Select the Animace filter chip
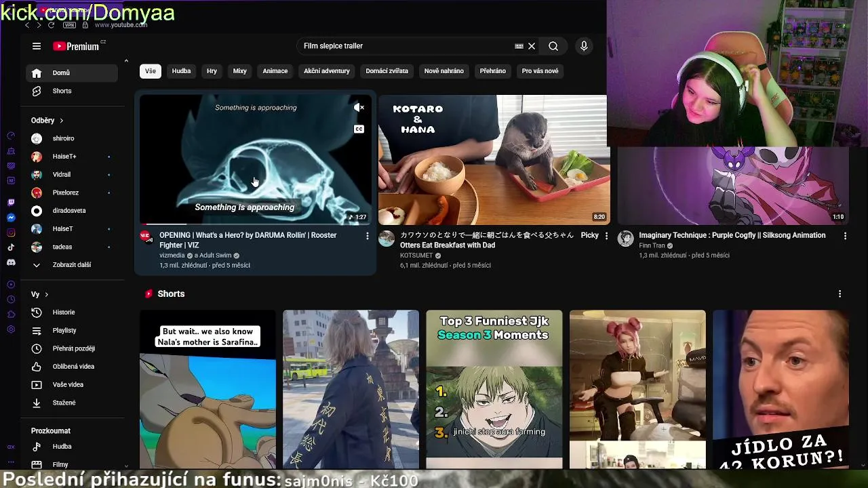 click(x=275, y=71)
